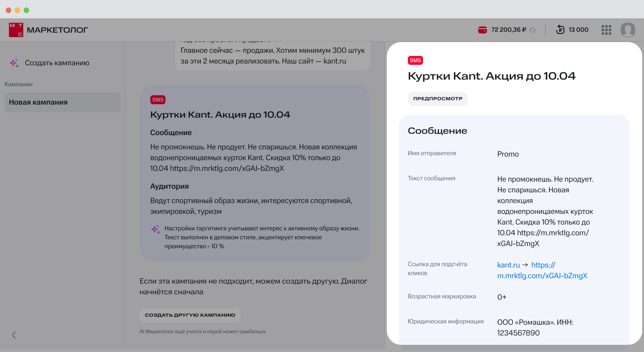Open the user profile avatar
The image size is (644, 352).
point(628,30)
